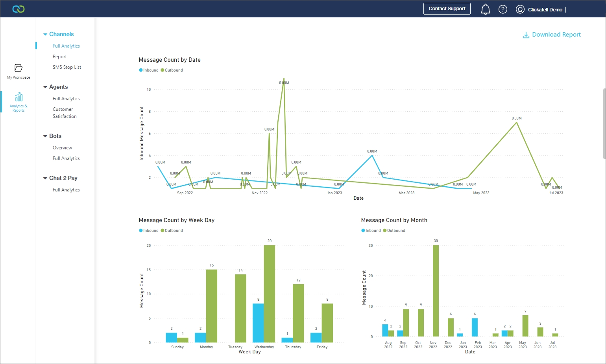Collapse the Agents section arrow
Viewport: 606px width, 364px height.
pos(45,87)
